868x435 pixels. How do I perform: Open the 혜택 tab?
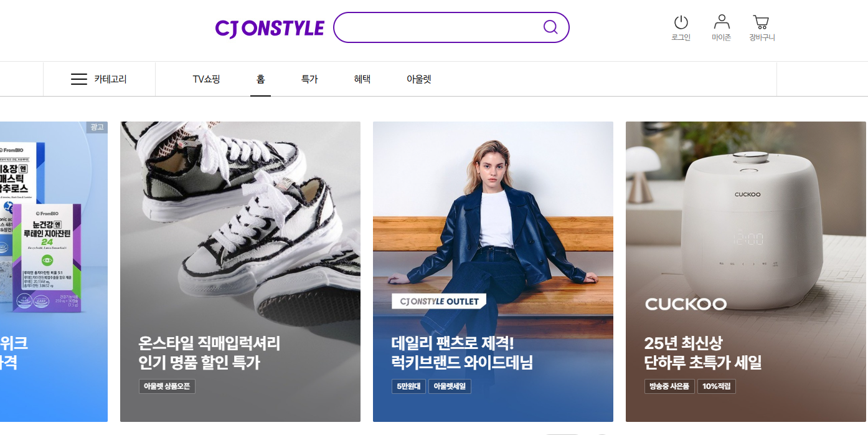(362, 79)
